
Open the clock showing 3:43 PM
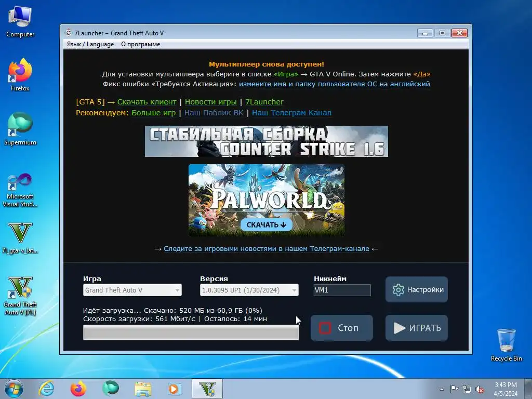pyautogui.click(x=506, y=389)
